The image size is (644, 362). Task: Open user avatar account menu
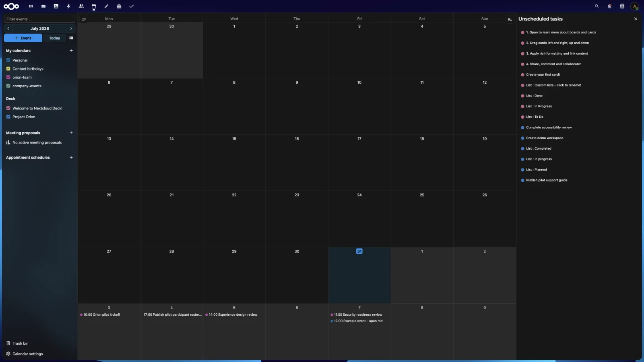[635, 6]
